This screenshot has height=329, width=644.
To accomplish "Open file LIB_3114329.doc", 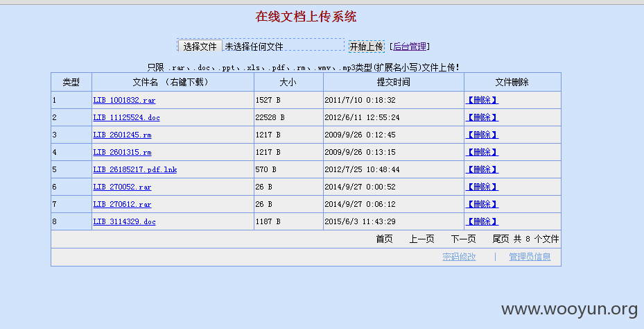I will (x=125, y=221).
